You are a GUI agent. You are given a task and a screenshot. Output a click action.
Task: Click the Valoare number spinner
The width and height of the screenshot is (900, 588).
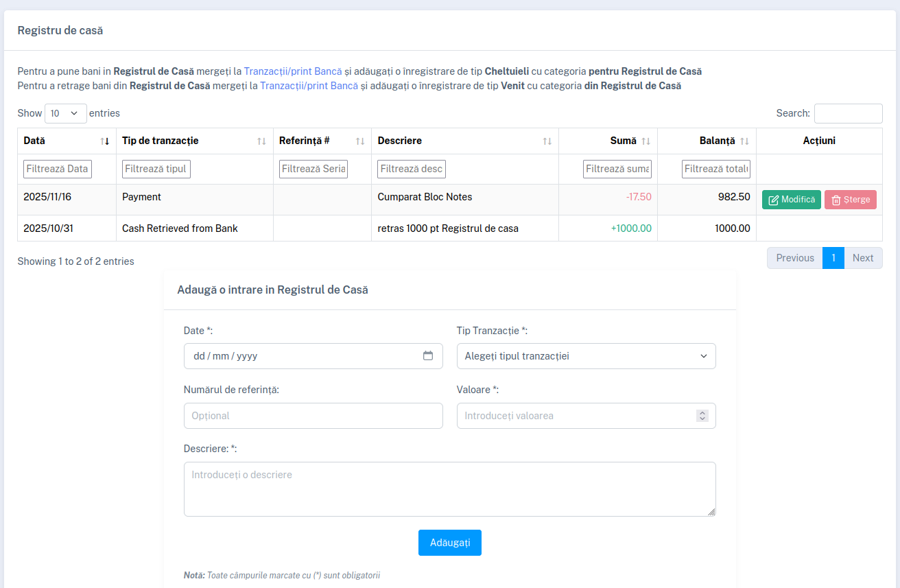pos(702,416)
